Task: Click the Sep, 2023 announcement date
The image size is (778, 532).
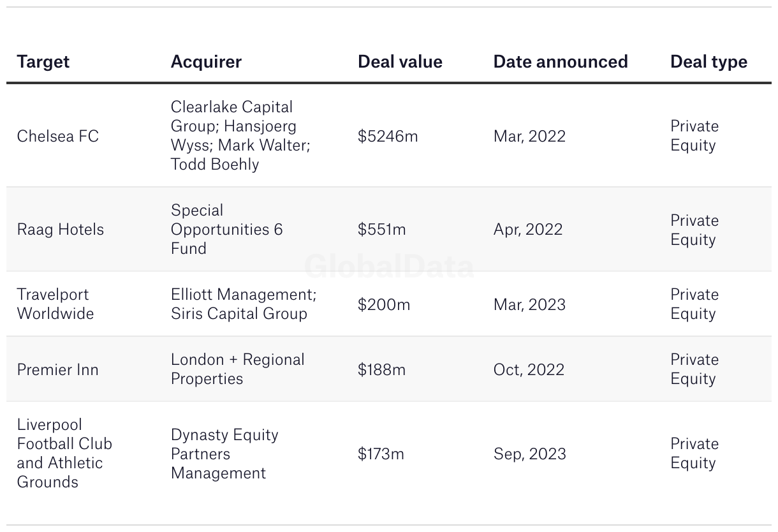Action: [529, 454]
